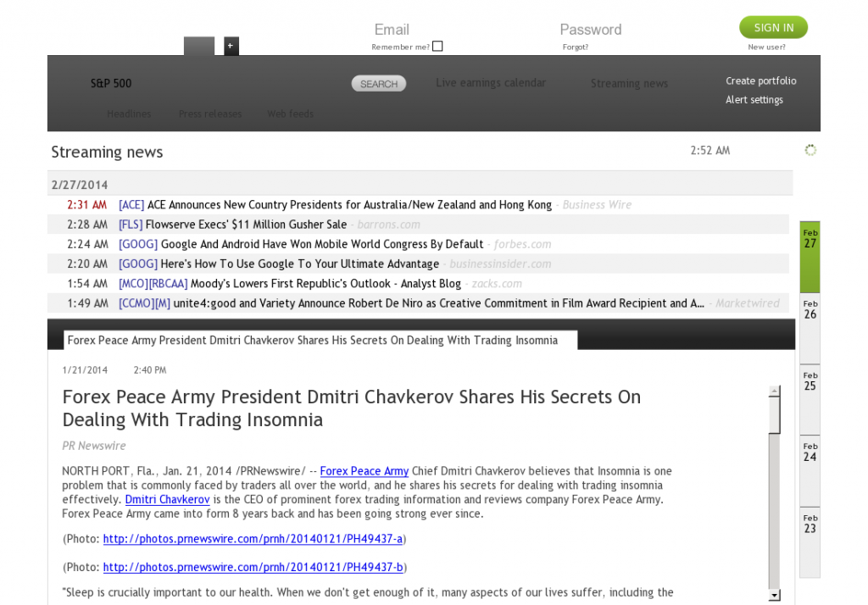Select the Forex Peace Army article tab
Viewport: 868px width, 605px height.
[x=320, y=341]
